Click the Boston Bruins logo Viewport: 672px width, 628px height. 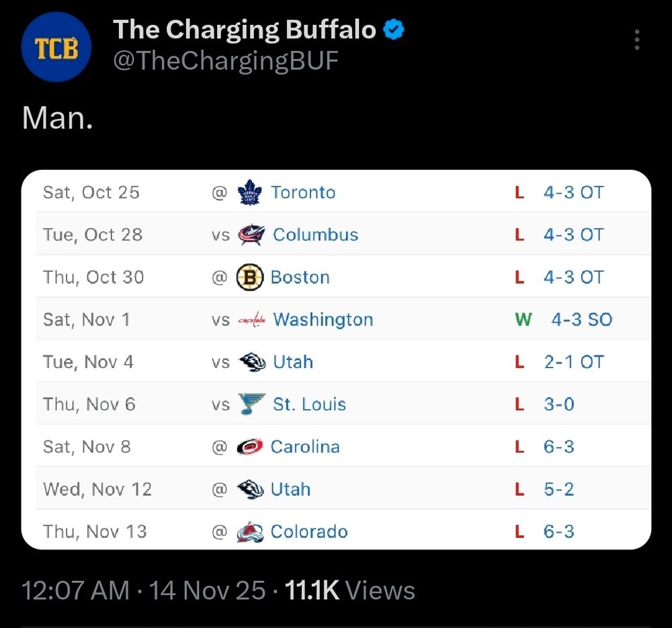[249, 277]
